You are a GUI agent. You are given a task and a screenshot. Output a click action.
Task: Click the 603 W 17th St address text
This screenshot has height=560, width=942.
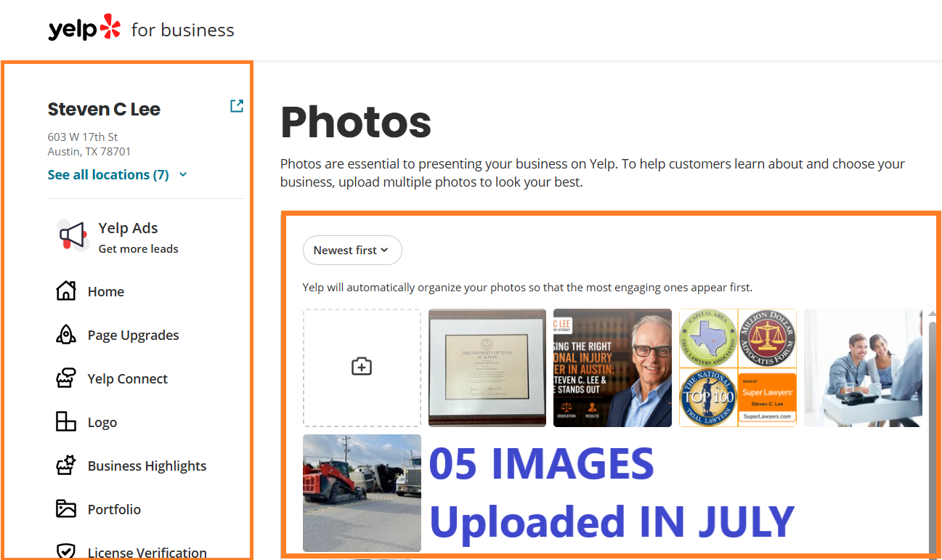(83, 137)
